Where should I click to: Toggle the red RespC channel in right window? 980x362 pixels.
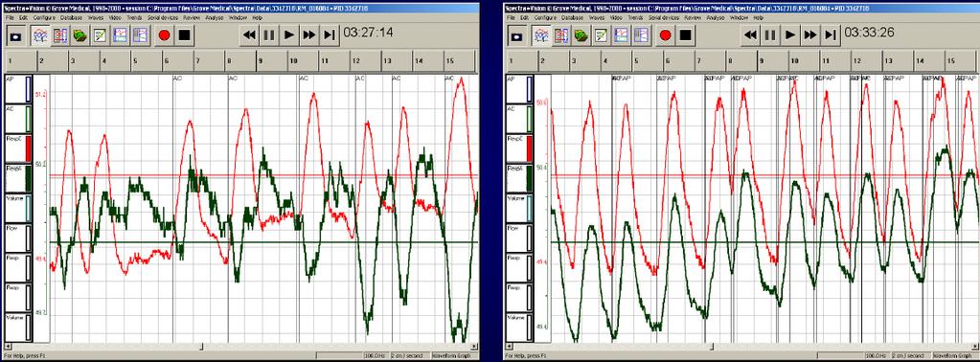[x=519, y=148]
